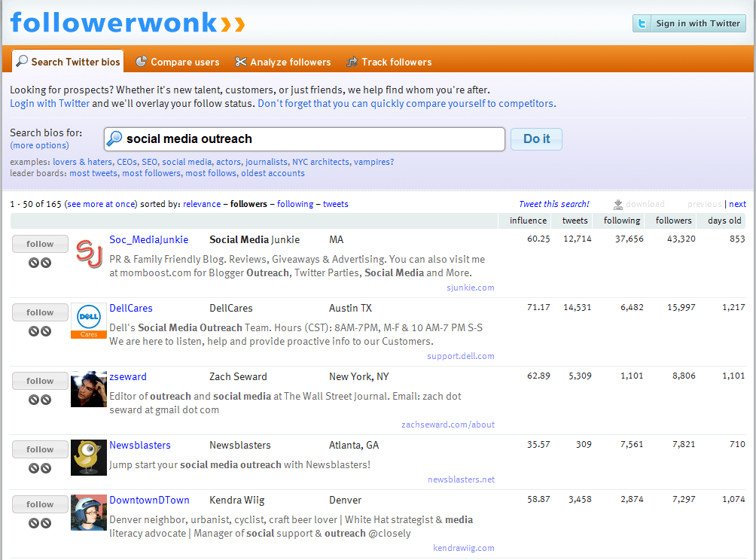The height and width of the screenshot is (560, 756).
Task: Expand the more options panel under Search bios for
Action: (39, 145)
